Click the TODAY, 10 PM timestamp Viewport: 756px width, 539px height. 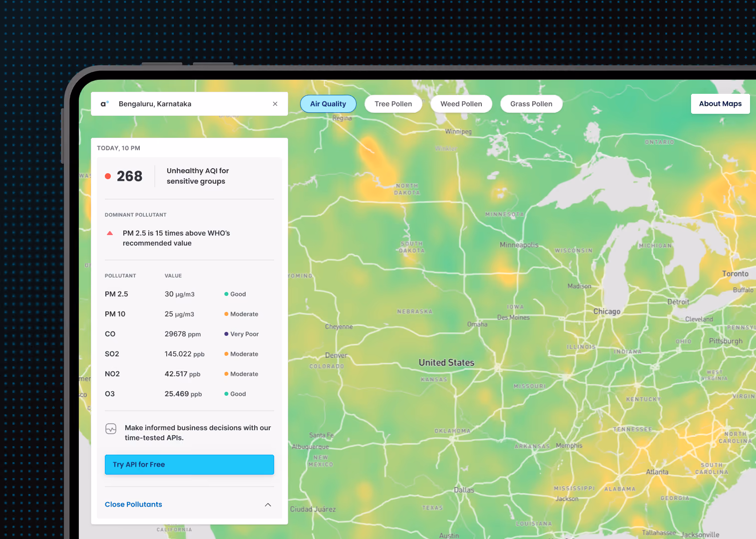click(x=118, y=148)
